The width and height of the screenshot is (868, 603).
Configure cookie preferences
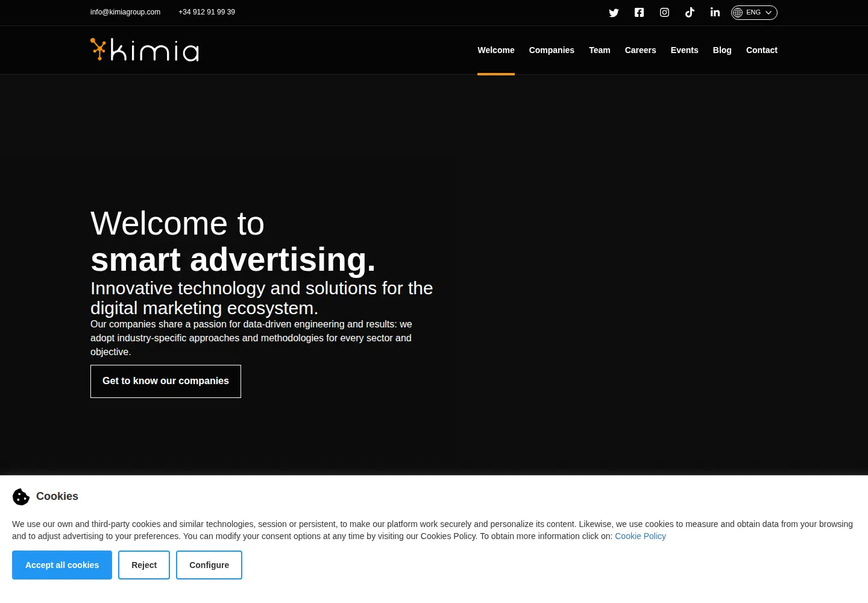tap(209, 565)
